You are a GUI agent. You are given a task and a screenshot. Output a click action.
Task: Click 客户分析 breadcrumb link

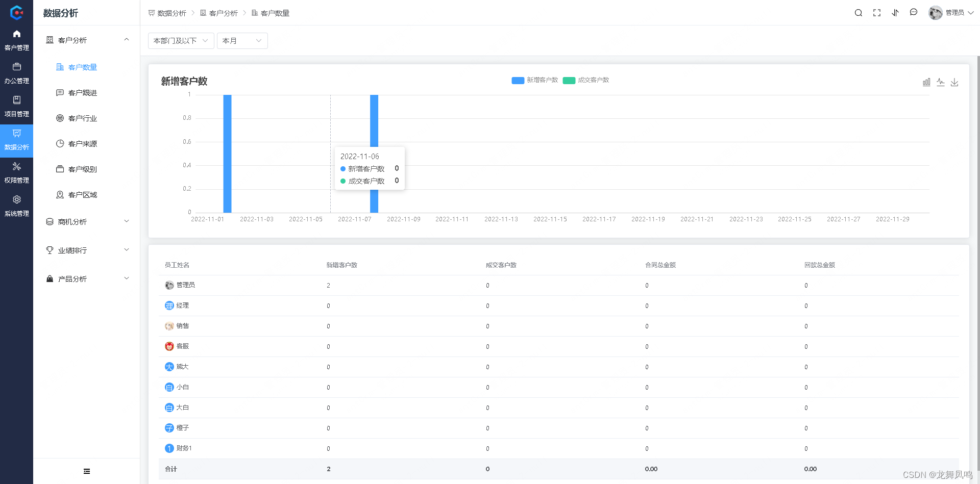tap(219, 13)
